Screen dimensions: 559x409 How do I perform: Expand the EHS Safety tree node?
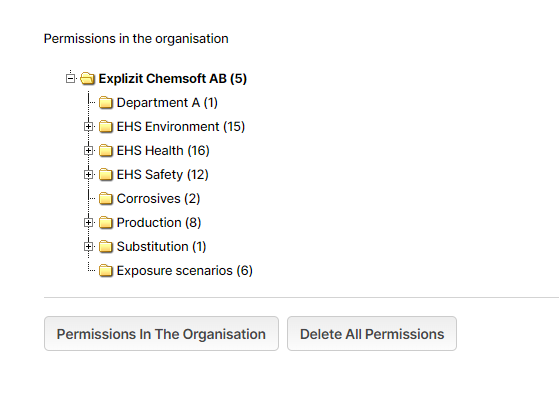pos(88,175)
